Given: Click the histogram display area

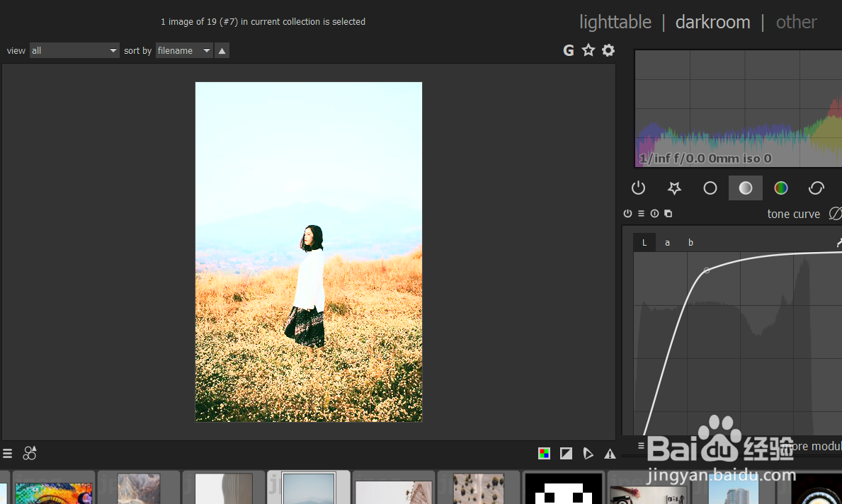Looking at the screenshot, I should click(x=739, y=108).
